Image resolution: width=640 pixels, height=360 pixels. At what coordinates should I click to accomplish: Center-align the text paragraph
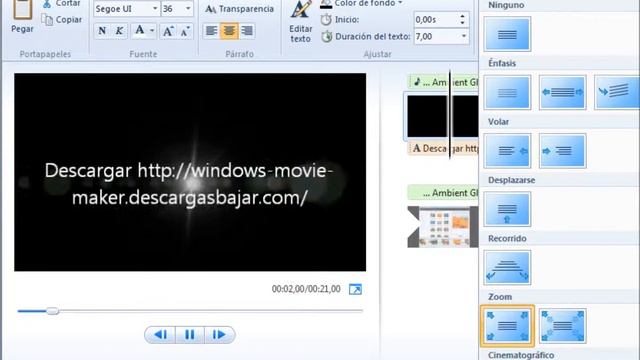point(229,31)
